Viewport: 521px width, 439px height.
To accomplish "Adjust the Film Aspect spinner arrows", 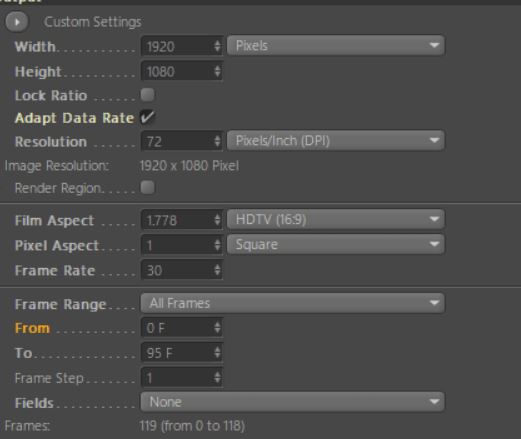I will point(217,220).
